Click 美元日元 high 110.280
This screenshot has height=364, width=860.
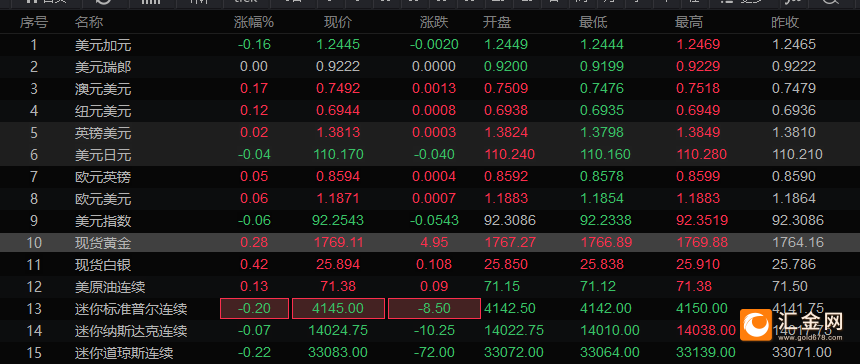(701, 155)
